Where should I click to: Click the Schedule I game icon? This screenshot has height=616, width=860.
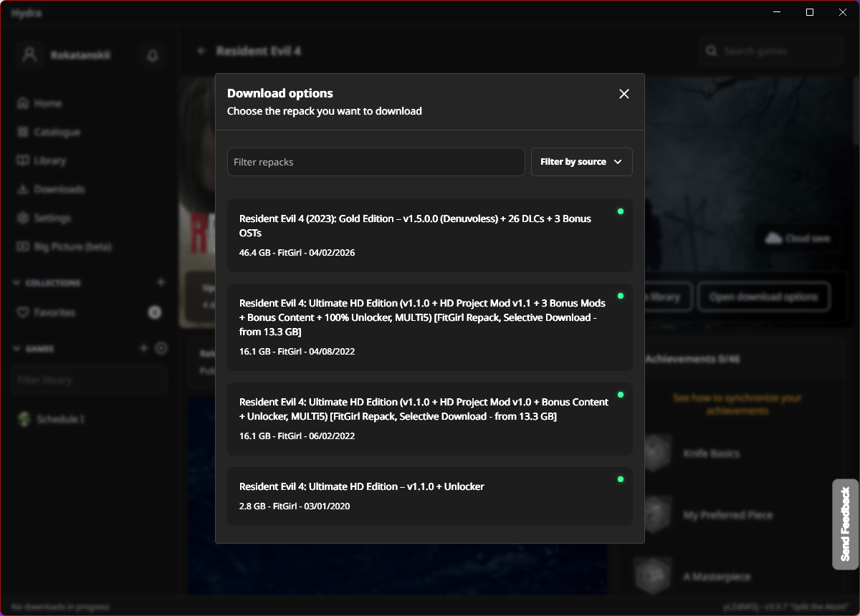pos(24,419)
